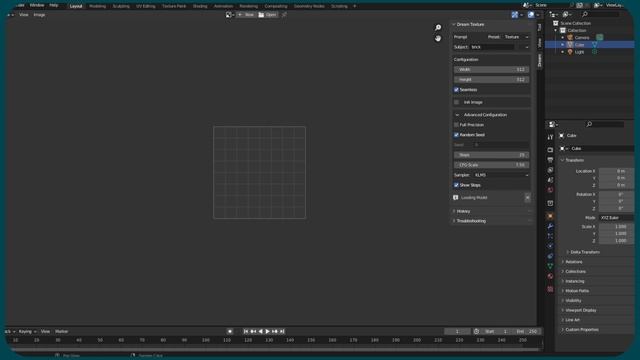The width and height of the screenshot is (640, 360).
Task: Open the Tool properties tab icon
Action: [x=550, y=137]
